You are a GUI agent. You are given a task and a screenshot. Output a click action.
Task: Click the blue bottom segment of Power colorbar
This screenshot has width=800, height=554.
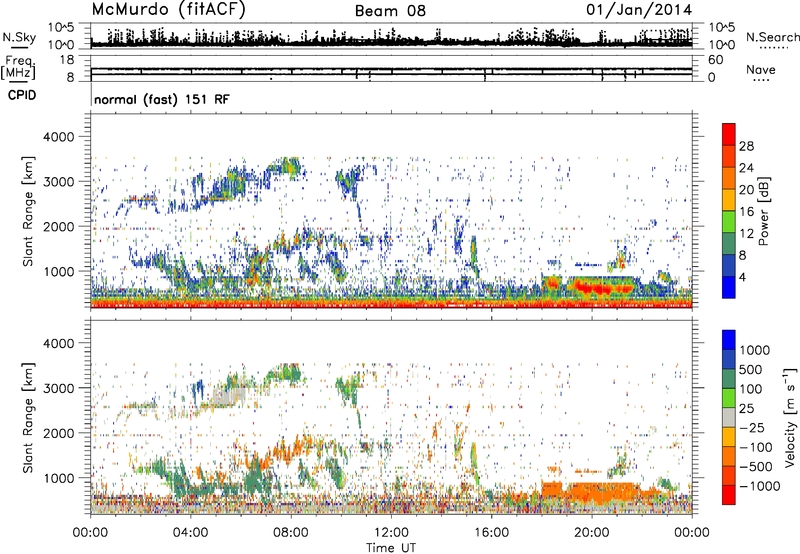729,286
